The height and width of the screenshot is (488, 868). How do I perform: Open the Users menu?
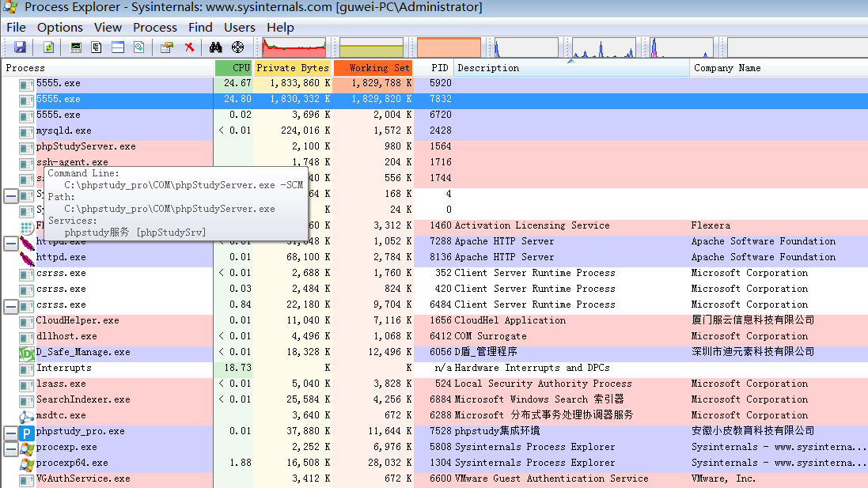(x=240, y=28)
